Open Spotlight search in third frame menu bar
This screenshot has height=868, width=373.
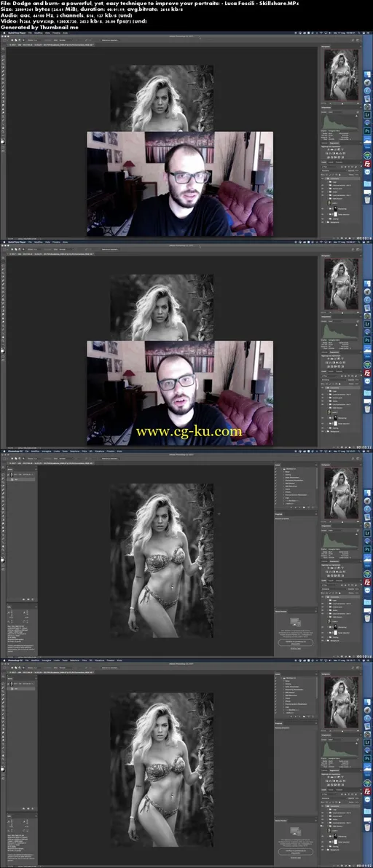[x=359, y=451]
